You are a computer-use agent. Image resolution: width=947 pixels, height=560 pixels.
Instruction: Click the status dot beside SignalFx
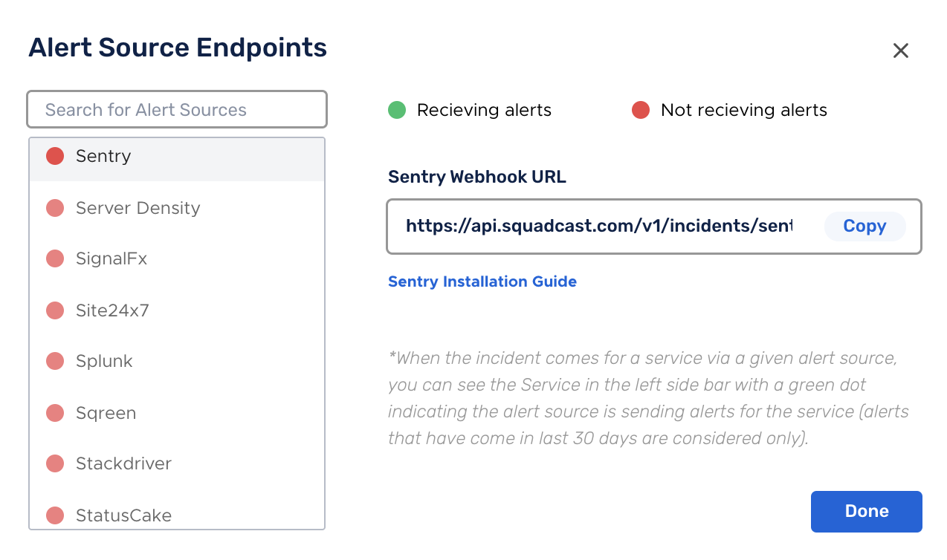pos(55,258)
